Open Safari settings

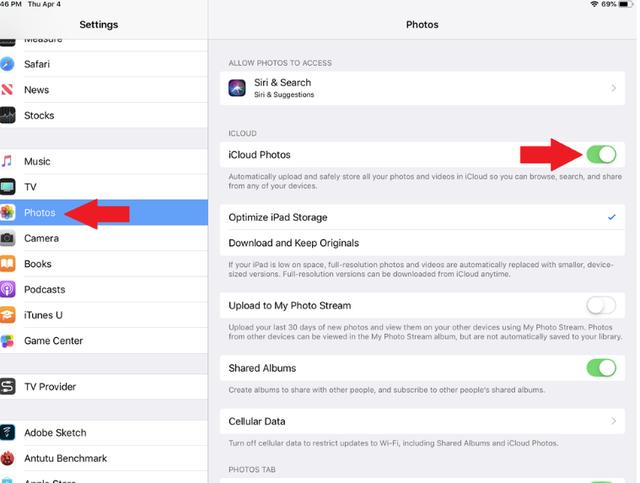(104, 64)
